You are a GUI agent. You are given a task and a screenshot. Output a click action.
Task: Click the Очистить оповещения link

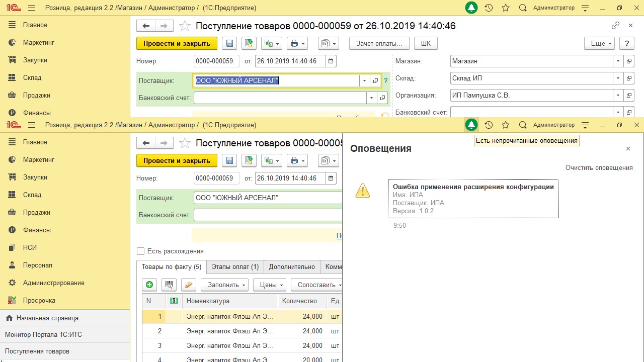[599, 167]
